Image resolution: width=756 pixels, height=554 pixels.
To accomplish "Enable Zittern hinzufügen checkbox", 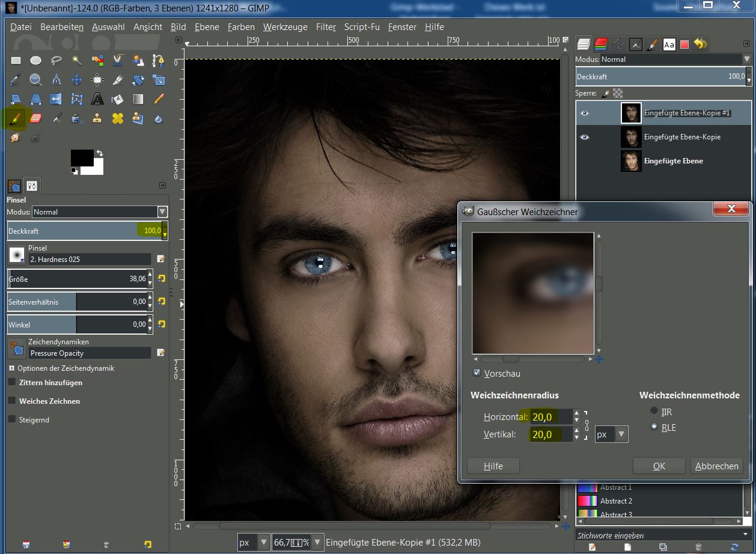I will coord(12,382).
